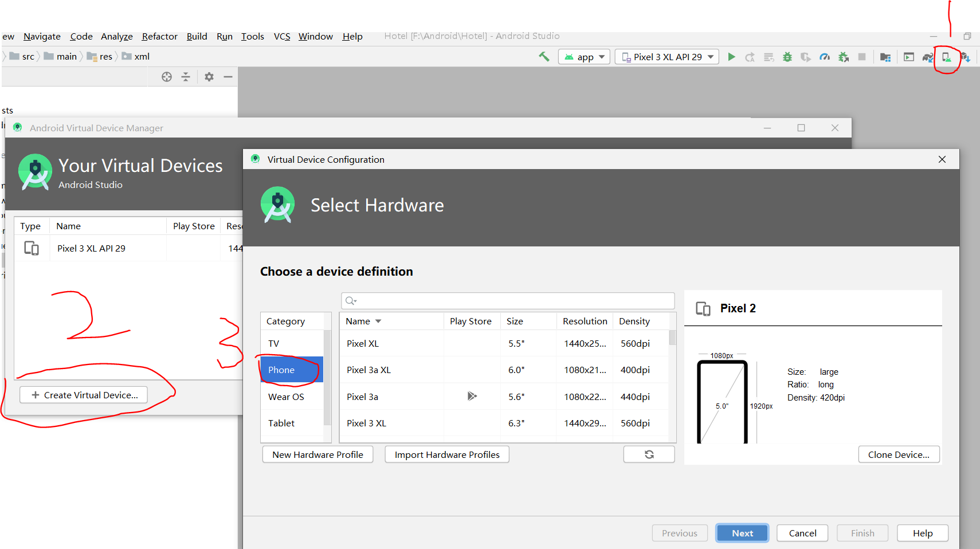The width and height of the screenshot is (980, 549).
Task: Open the Tools menu
Action: click(253, 36)
